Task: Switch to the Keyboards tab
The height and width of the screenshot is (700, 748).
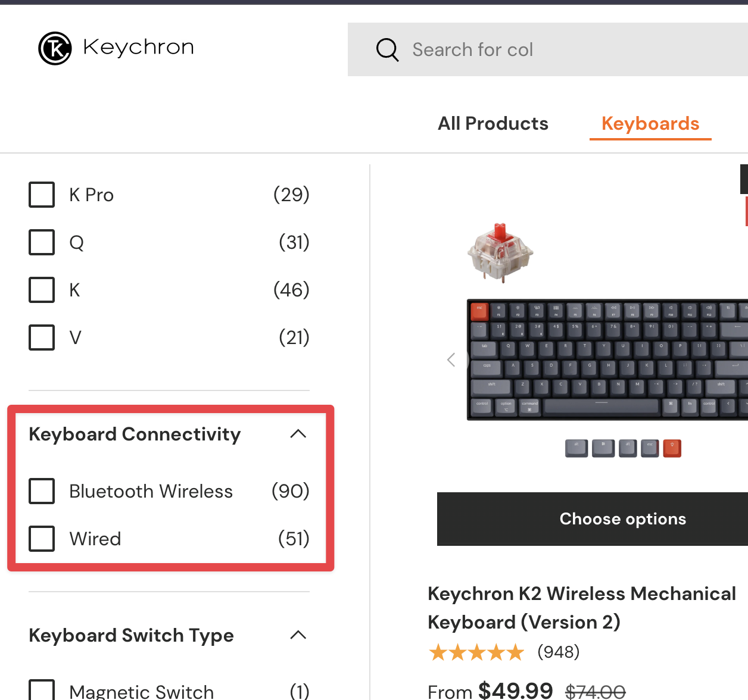Action: click(650, 123)
